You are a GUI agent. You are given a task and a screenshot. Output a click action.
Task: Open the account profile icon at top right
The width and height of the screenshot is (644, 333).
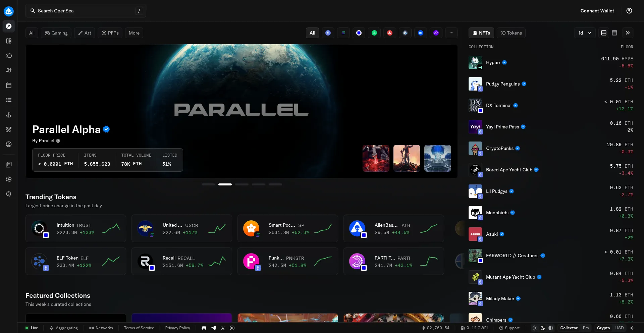[x=629, y=11]
